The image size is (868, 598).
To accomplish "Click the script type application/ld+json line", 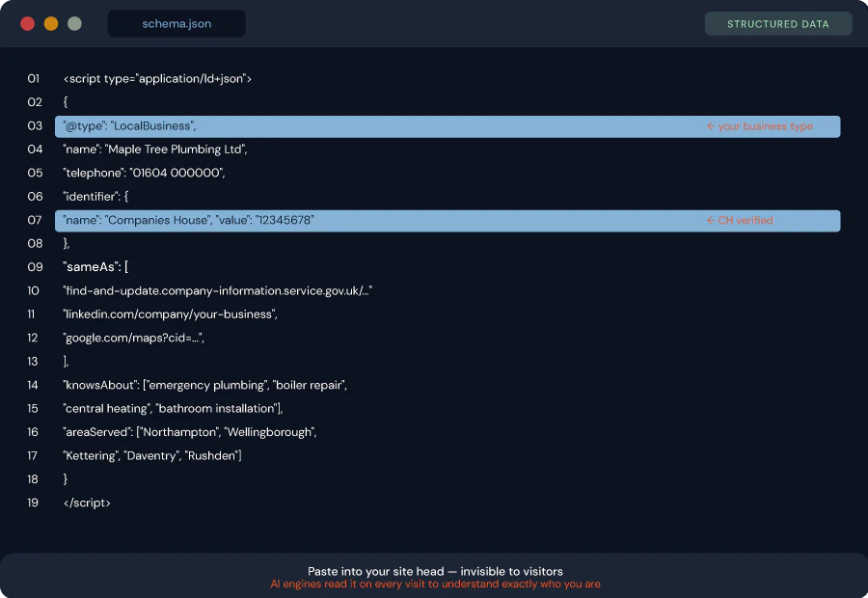I will click(x=157, y=79).
